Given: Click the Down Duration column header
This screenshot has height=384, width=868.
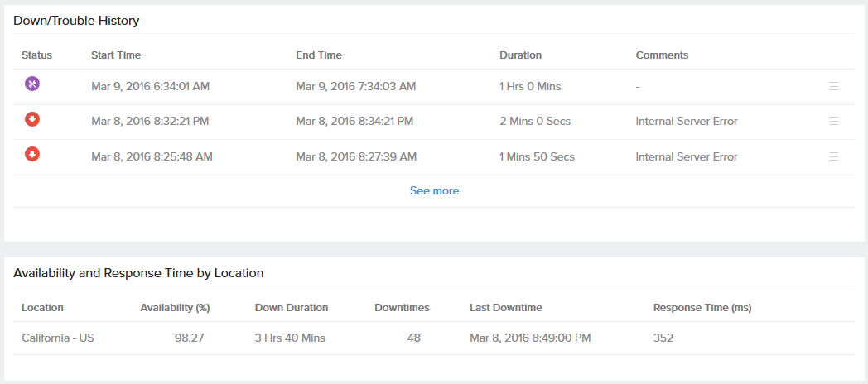Looking at the screenshot, I should coord(292,308).
